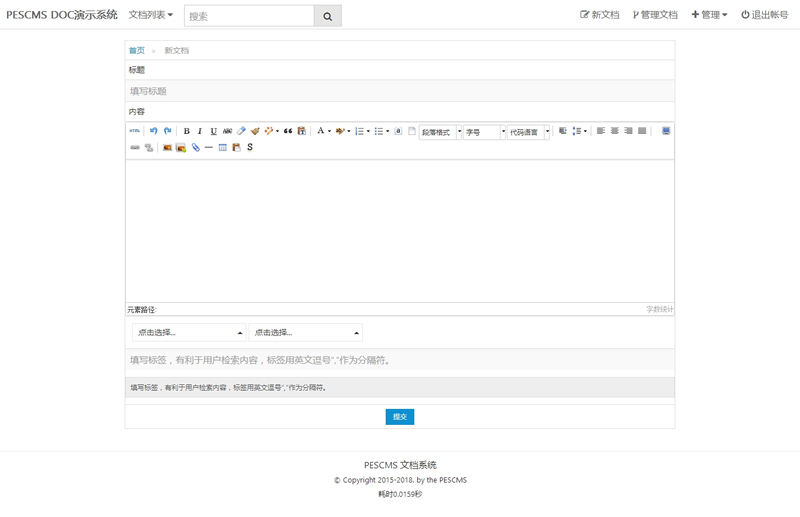Click the background highlight color icon

340,131
